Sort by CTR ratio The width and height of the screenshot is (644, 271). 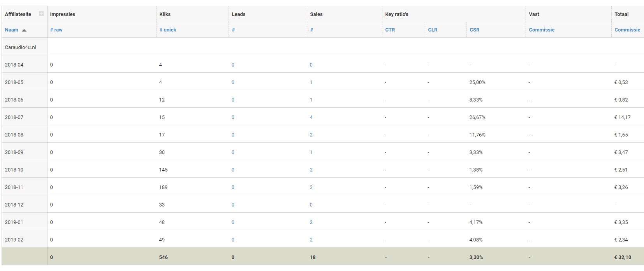(x=390, y=30)
